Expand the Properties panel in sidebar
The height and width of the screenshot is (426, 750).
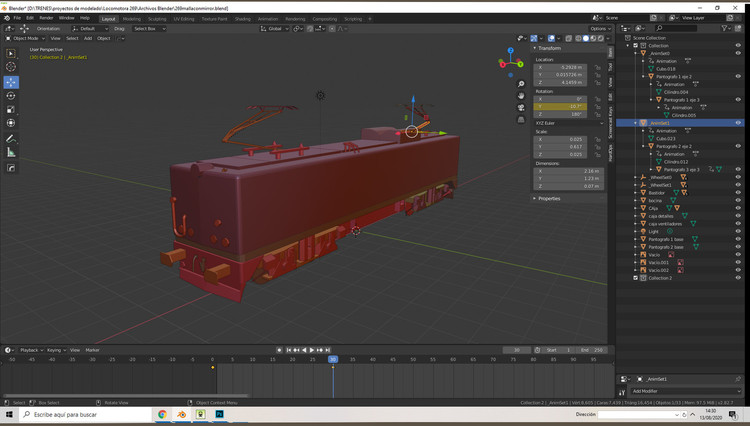(x=549, y=198)
